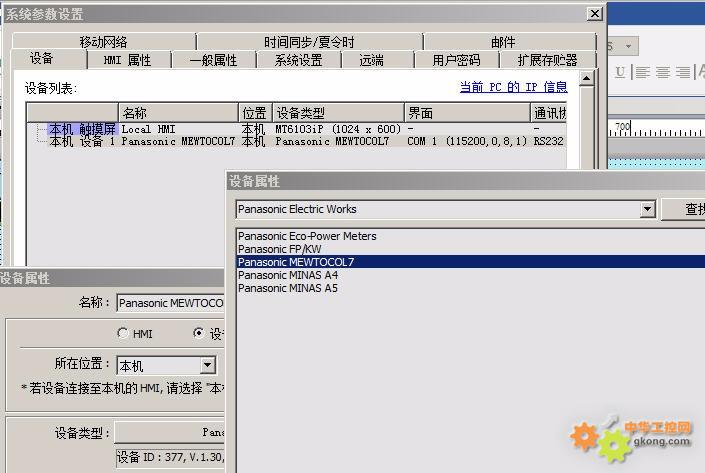The image size is (705, 473).
Task: Click the 界面 column header
Action: [467, 112]
